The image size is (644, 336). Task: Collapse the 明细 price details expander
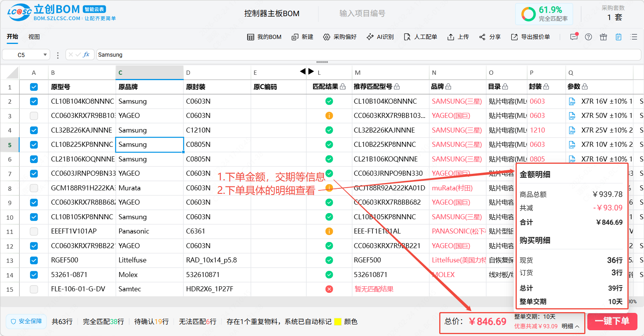tap(571, 326)
